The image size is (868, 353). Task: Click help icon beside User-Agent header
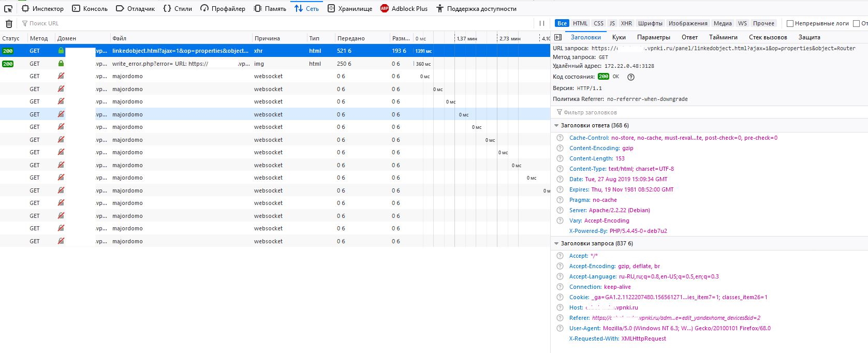point(560,328)
